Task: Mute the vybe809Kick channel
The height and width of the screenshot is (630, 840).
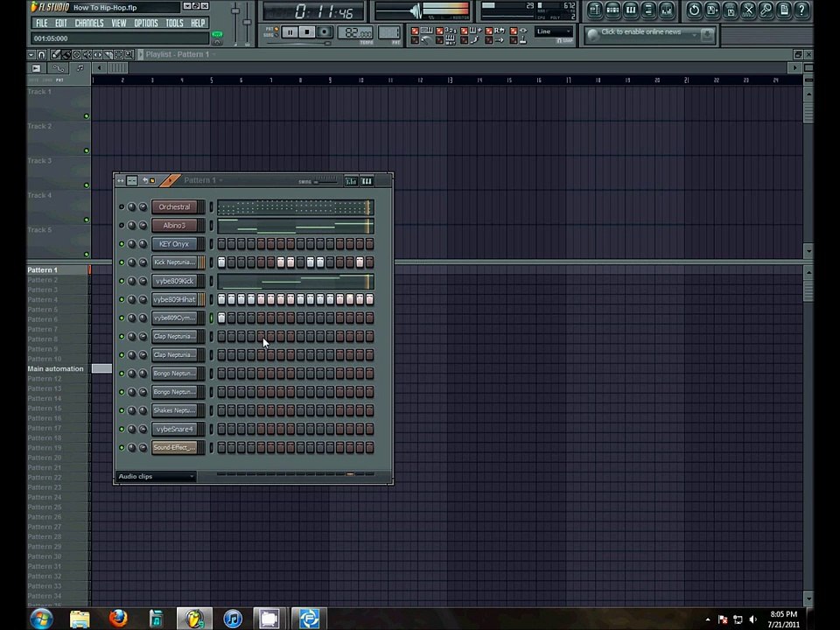Action: (122, 281)
